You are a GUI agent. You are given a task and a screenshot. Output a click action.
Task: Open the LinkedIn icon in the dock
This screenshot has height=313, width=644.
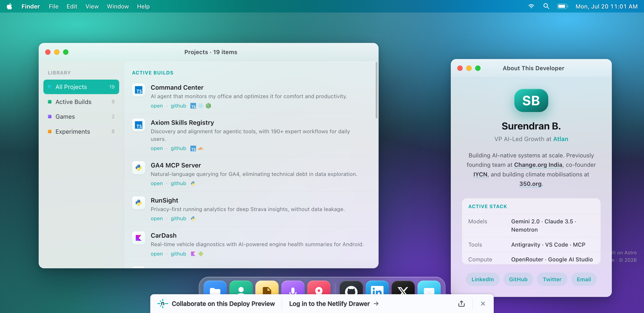click(x=377, y=288)
